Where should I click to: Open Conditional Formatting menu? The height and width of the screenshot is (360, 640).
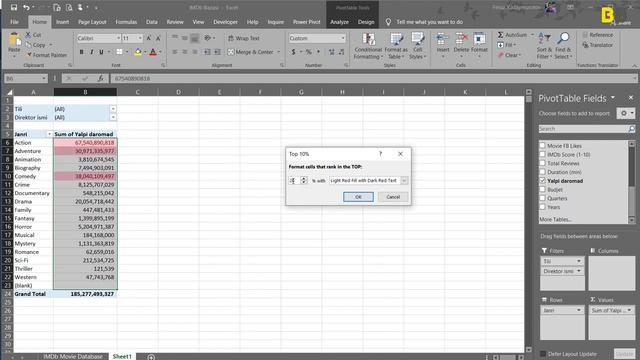[368, 46]
